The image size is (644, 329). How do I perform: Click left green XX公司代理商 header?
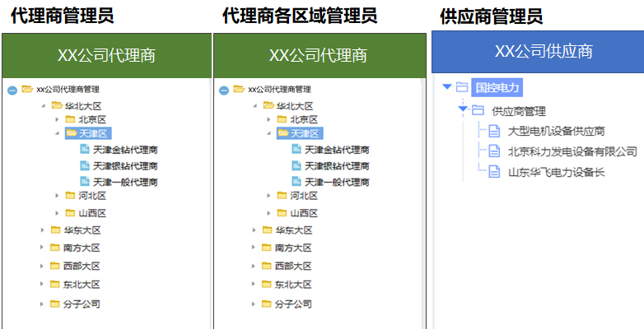tap(107, 56)
